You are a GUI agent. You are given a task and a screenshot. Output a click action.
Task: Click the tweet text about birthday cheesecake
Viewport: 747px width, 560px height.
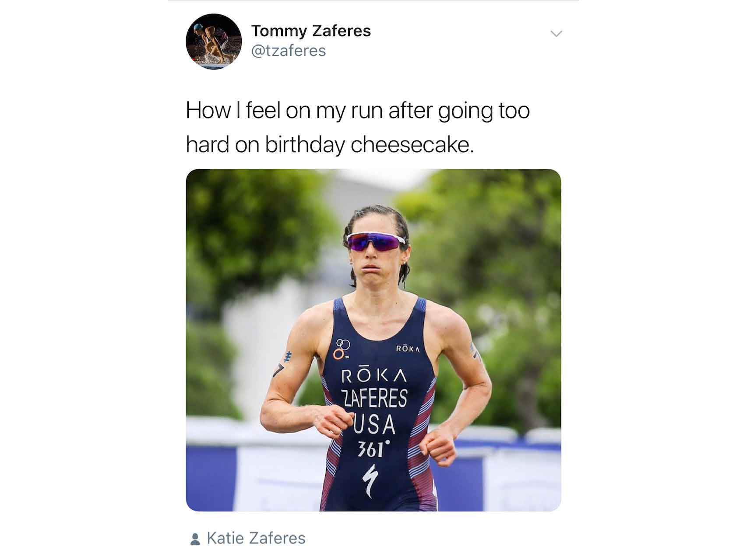pyautogui.click(x=358, y=127)
